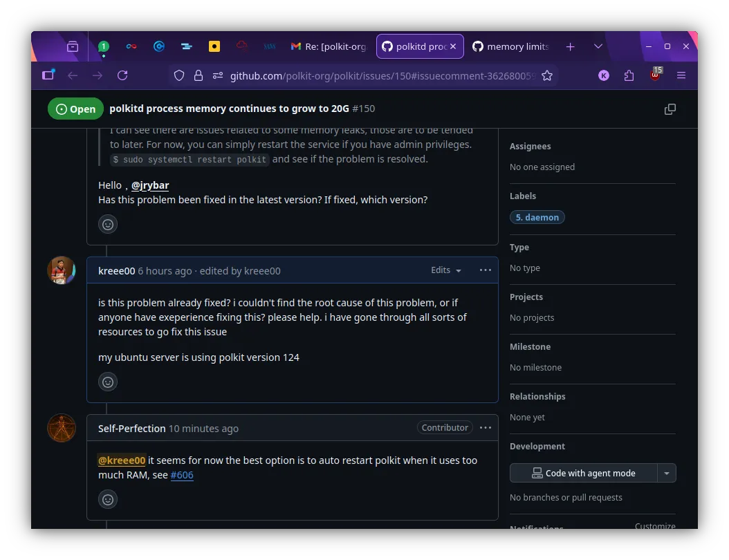
Task: Click the copy issue link icon
Action: click(x=670, y=109)
